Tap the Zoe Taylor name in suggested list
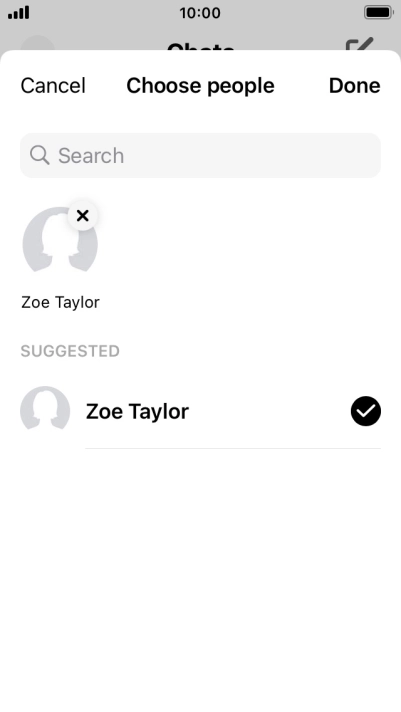The width and height of the screenshot is (401, 712). [137, 411]
